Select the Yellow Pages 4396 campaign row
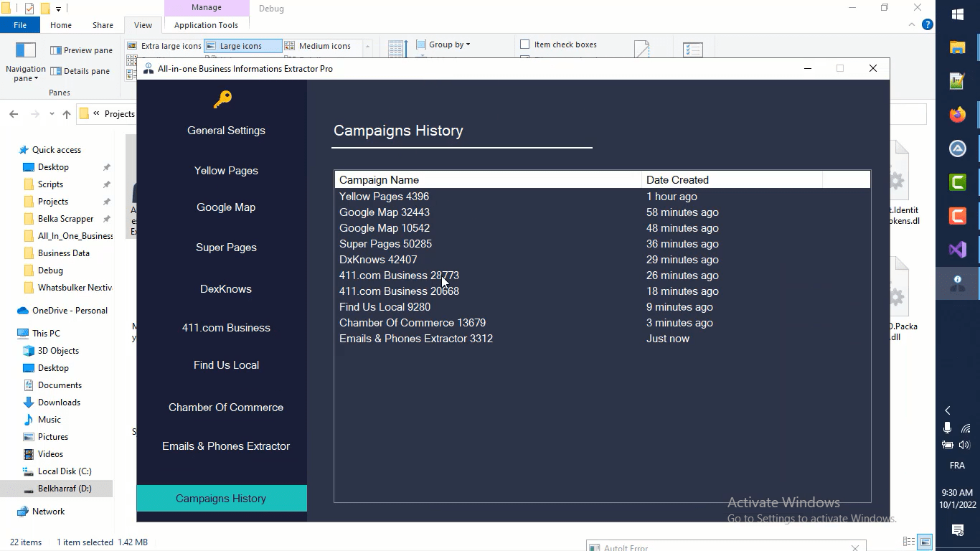The width and height of the screenshot is (980, 551). (x=603, y=197)
